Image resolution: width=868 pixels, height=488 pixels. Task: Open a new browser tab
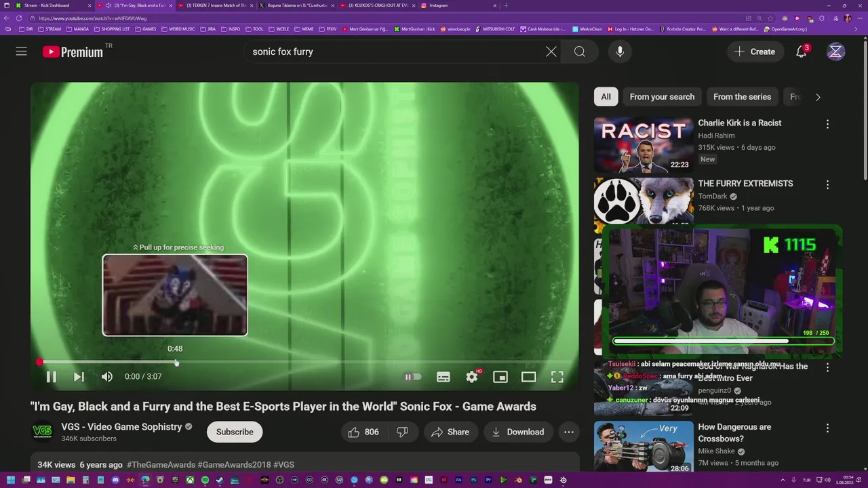pos(506,5)
